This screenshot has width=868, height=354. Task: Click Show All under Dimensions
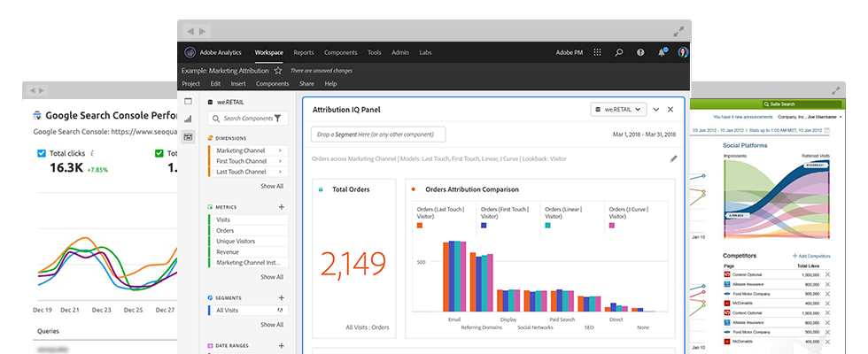[272, 187]
